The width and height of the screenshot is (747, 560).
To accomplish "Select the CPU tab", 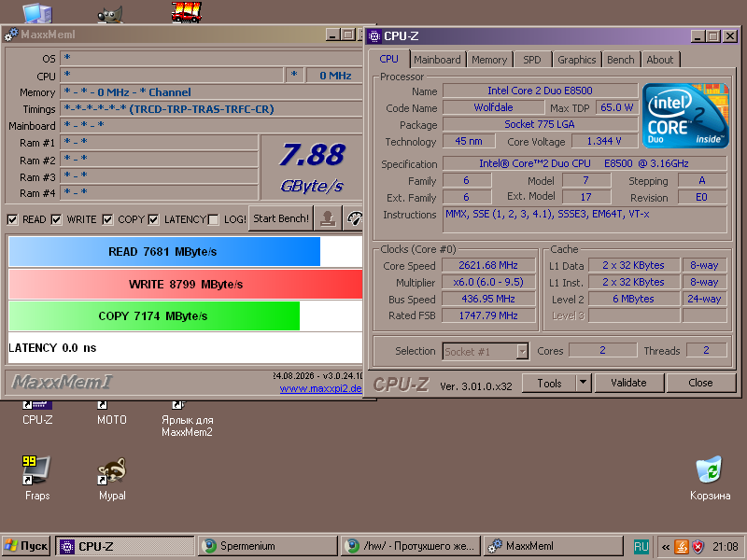I will (x=388, y=59).
